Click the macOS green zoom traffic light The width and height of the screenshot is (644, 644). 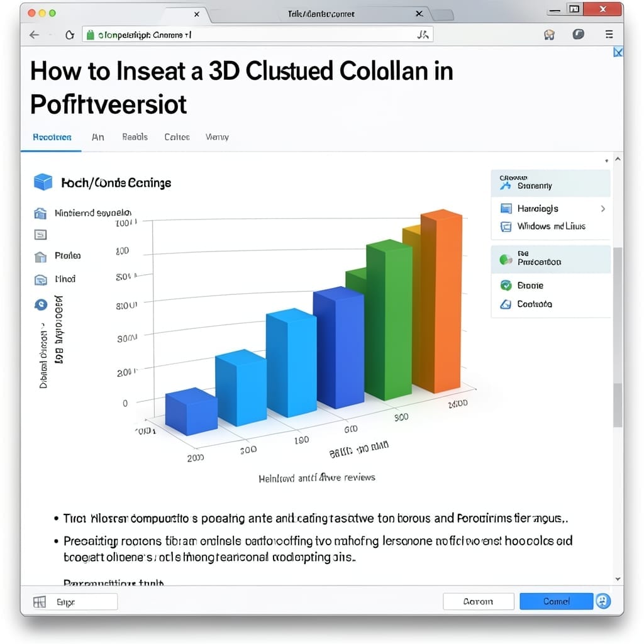(x=52, y=13)
